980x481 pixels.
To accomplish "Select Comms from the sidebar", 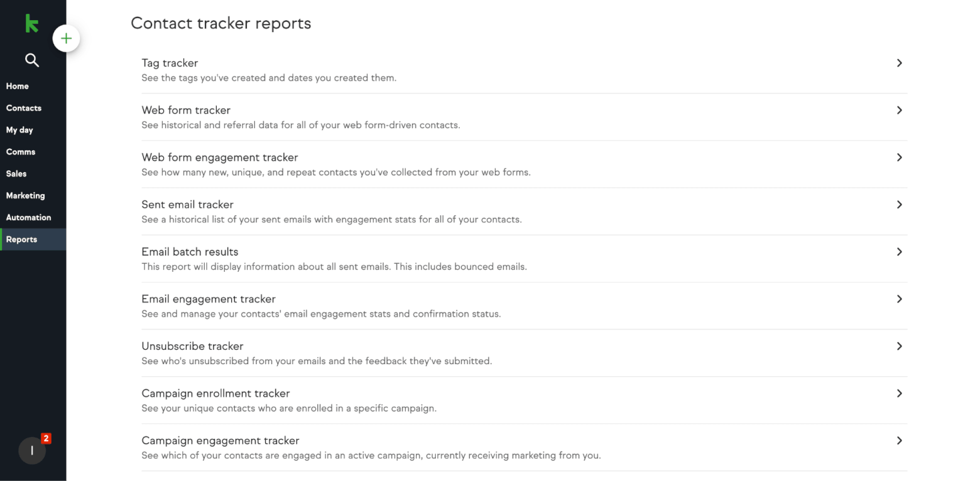I will coord(21,151).
